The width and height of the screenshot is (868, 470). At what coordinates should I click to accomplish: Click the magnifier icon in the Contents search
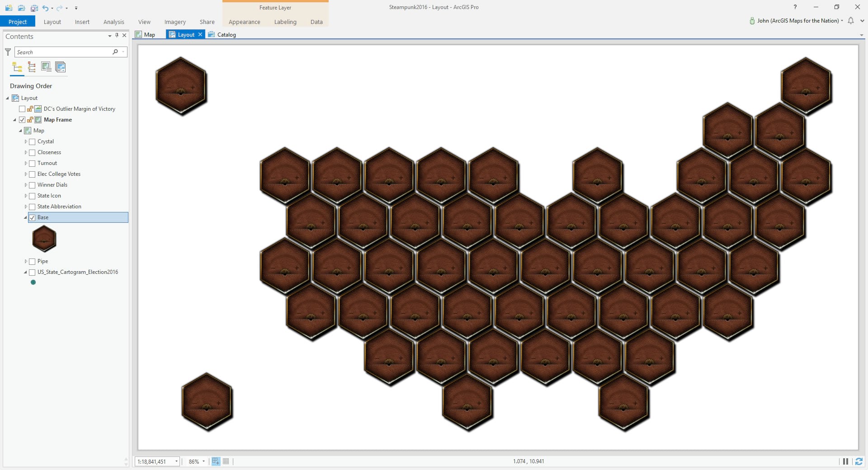[x=115, y=52]
